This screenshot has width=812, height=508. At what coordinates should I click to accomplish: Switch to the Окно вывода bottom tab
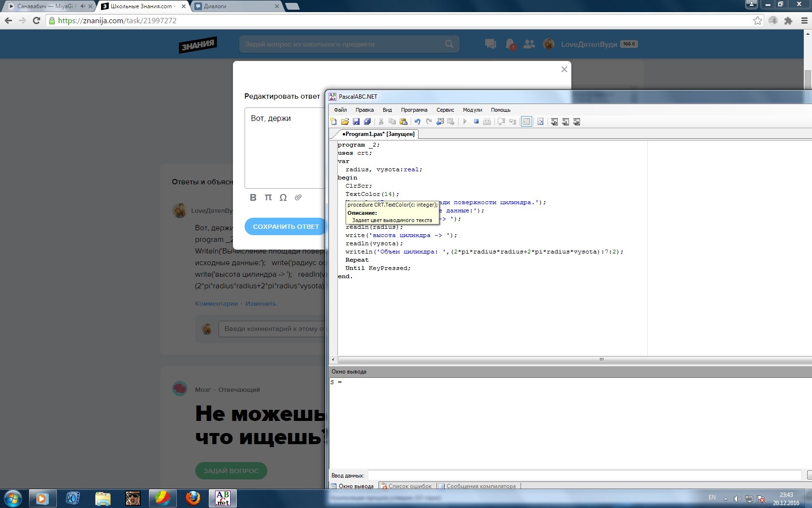point(352,486)
